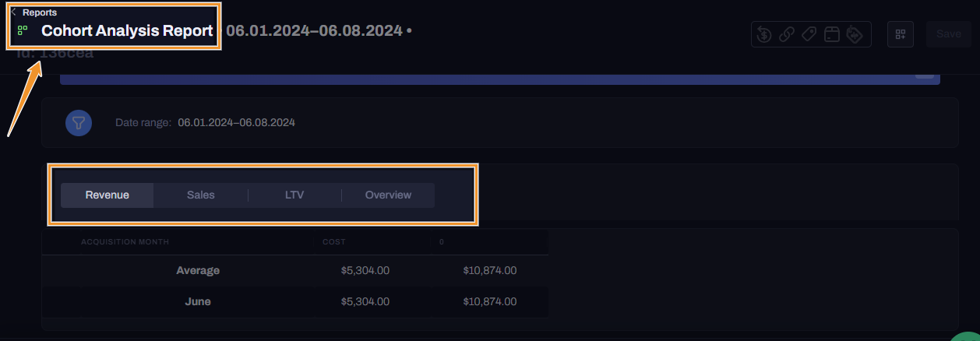Select the June cohort row
Viewport: 980px width, 341px height.
(x=198, y=302)
